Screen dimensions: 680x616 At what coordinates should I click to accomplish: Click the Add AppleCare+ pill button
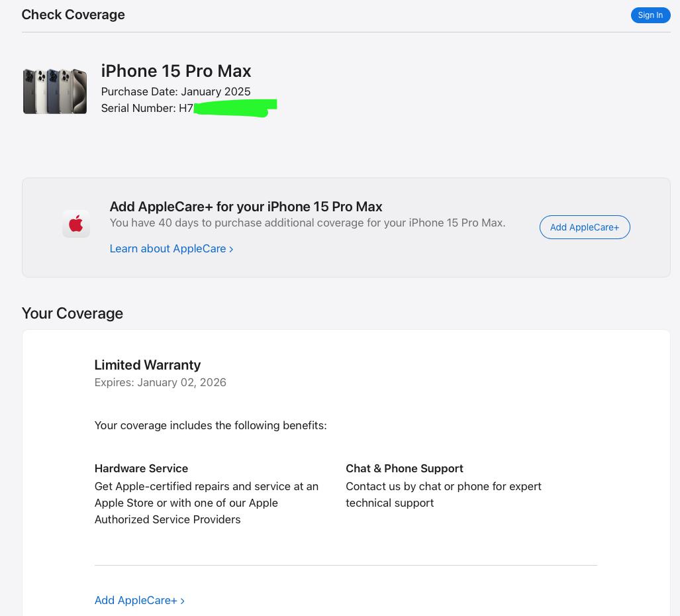pos(585,227)
